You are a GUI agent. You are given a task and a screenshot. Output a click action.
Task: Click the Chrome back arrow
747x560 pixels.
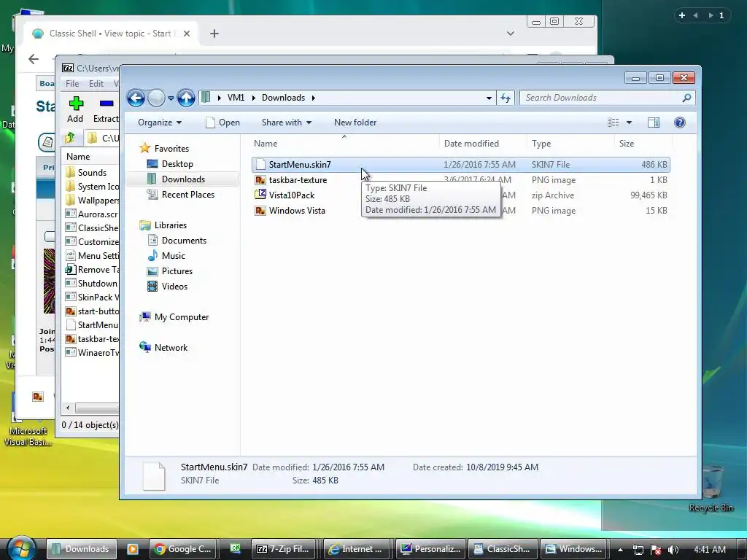34,58
